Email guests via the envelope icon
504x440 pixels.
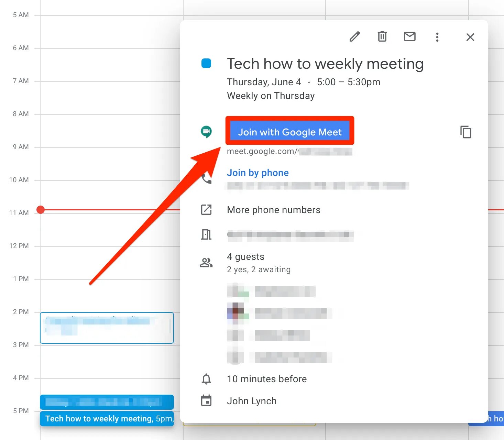(x=409, y=36)
